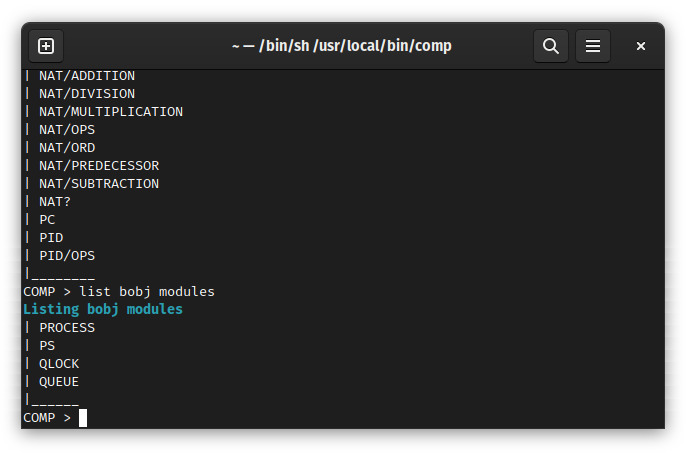
Task: Click the 'list bobj modules' command text
Action: click(x=147, y=291)
